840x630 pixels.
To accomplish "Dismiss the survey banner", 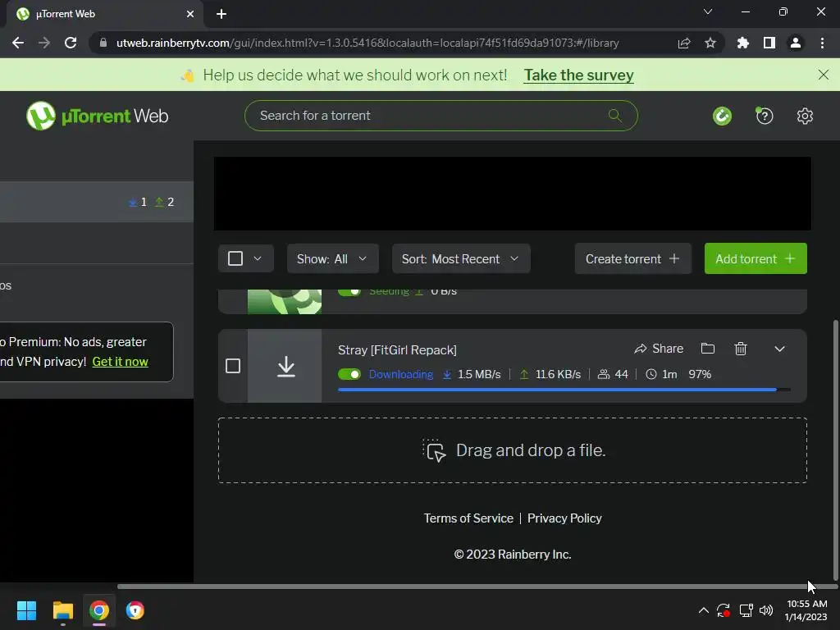I will pos(824,75).
